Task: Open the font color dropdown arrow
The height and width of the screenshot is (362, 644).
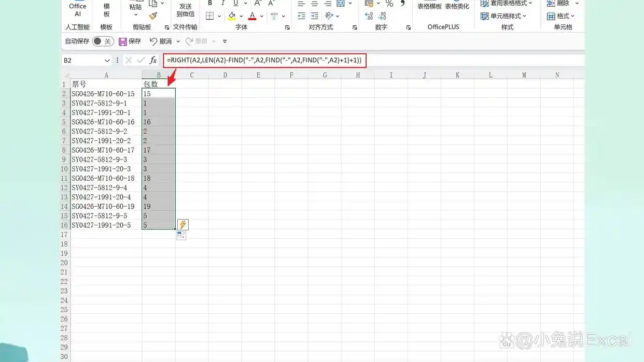Action: (x=261, y=17)
